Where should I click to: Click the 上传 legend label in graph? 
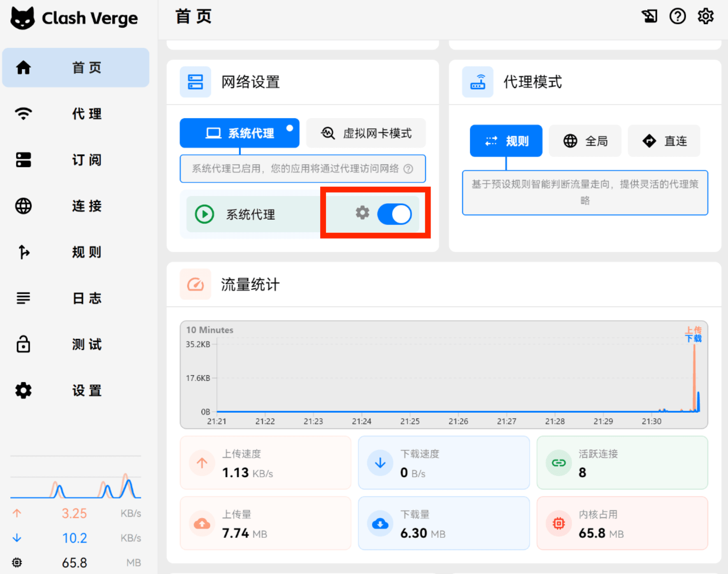pos(693,330)
